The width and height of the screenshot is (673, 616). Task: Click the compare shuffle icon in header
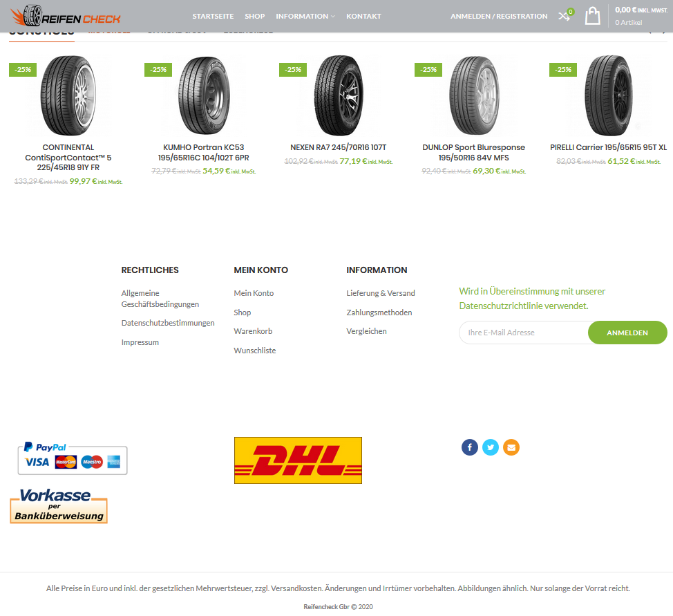click(x=564, y=17)
